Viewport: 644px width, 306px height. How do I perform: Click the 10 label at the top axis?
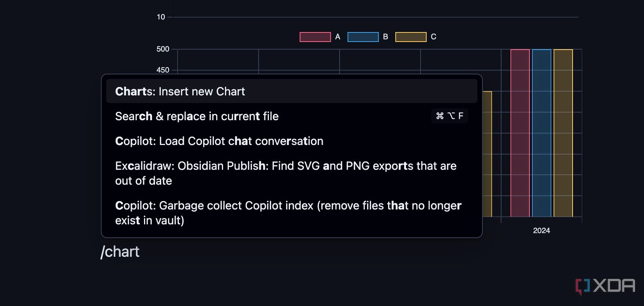[160, 17]
